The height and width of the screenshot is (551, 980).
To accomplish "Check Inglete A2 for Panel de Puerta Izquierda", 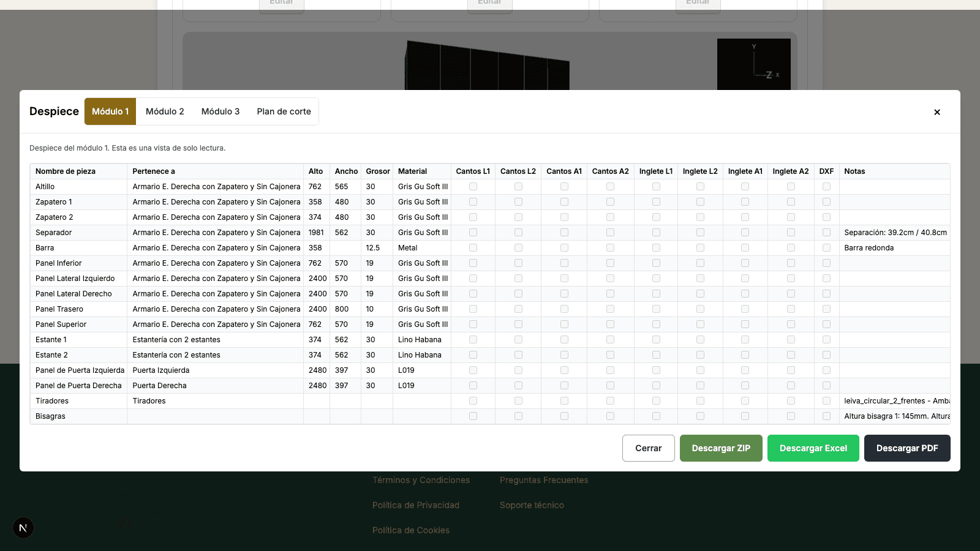I will [x=791, y=370].
